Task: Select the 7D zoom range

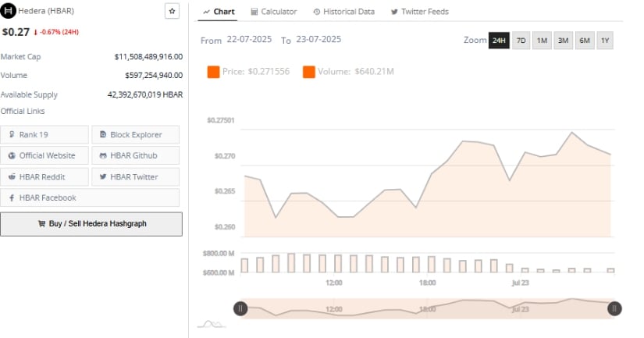Action: tap(521, 41)
